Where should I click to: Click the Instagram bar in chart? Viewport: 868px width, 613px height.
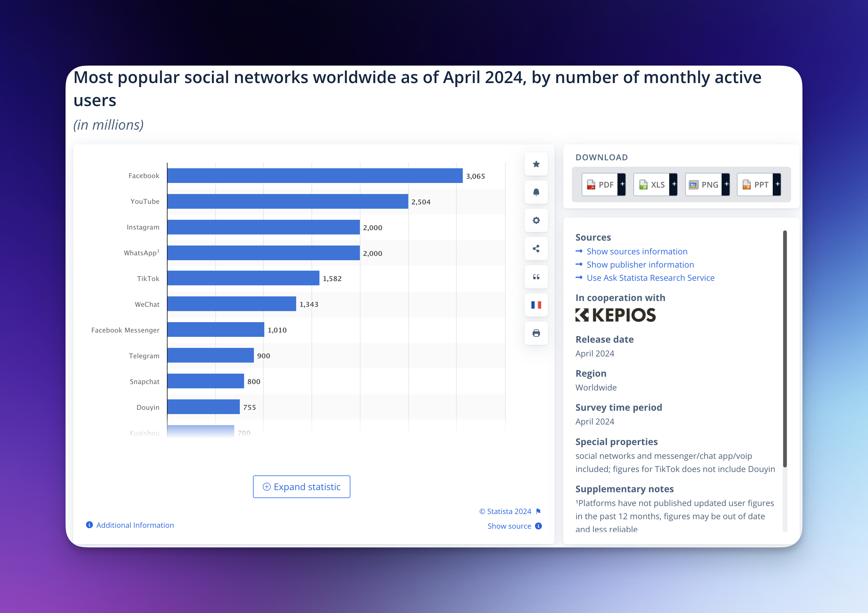(263, 227)
